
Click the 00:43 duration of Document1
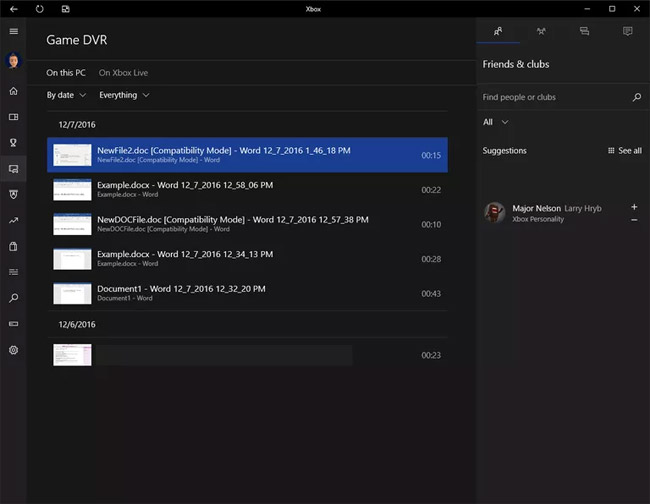click(431, 293)
